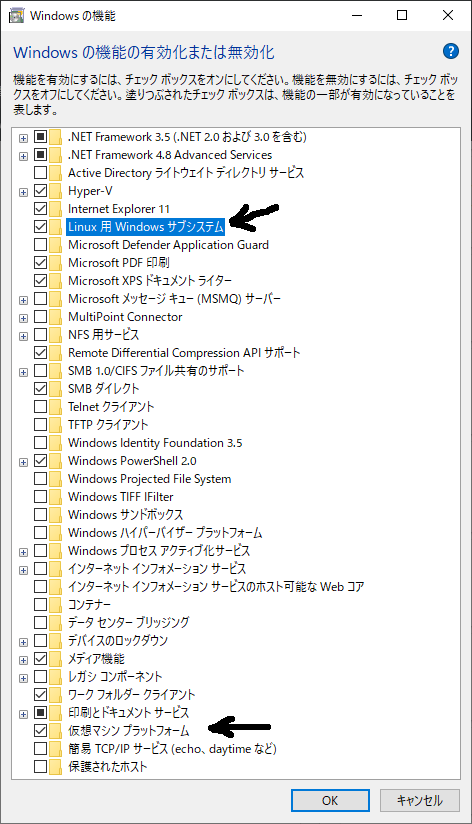This screenshot has height=824, width=472.
Task: Select Microsoft PDF 印刷 label
Action: point(119,263)
